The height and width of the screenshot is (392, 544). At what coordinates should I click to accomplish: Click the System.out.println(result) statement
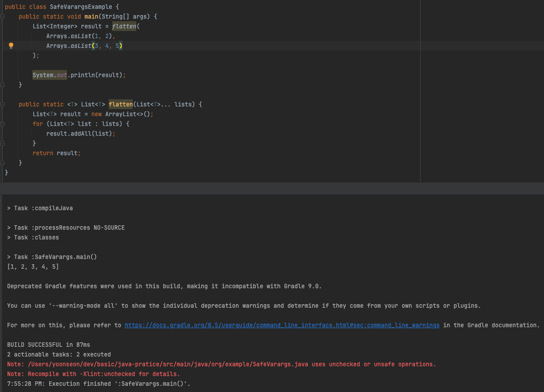[79, 75]
